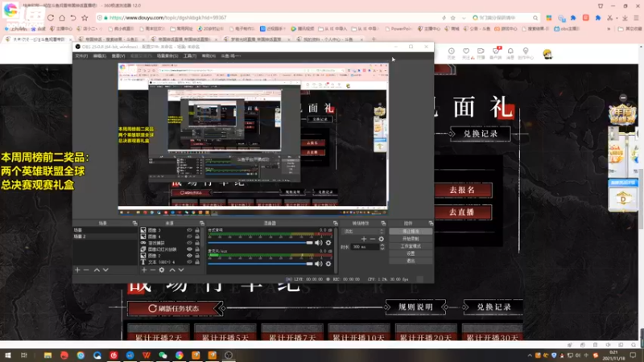Open OBS Studio taskbar icon
This screenshot has width=644, height=362.
(x=229, y=355)
